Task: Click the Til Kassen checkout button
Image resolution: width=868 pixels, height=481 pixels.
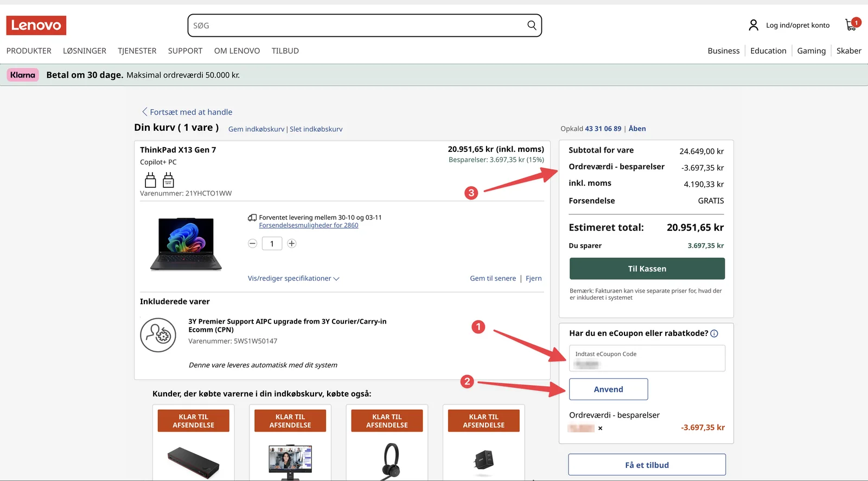Action: point(647,269)
